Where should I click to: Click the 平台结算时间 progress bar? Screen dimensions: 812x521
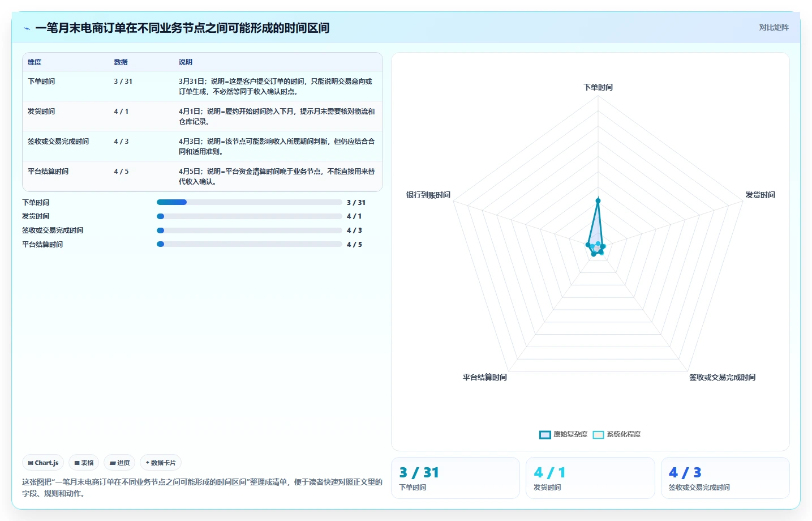(x=250, y=244)
